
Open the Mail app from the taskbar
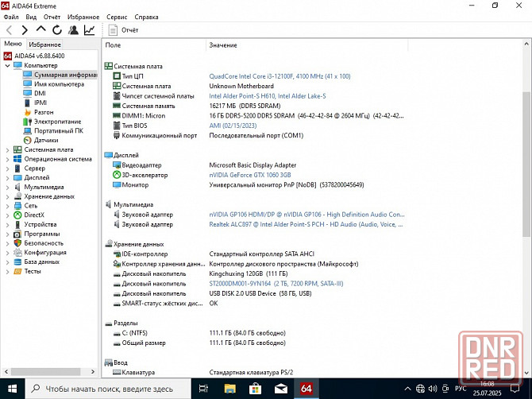(281, 389)
